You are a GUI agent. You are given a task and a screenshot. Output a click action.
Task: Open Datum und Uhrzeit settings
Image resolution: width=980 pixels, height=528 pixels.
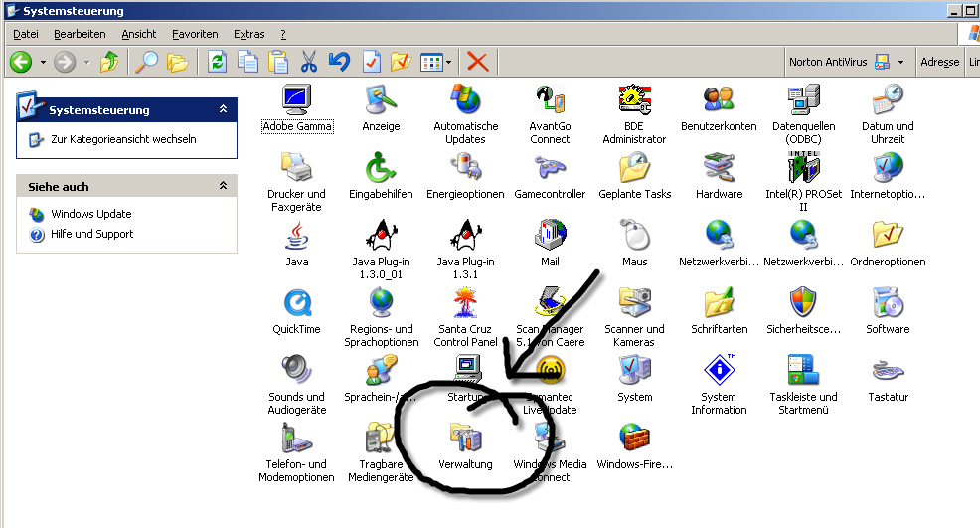click(x=888, y=100)
